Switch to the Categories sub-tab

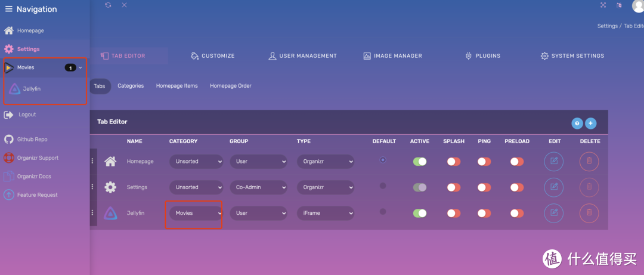pos(131,86)
